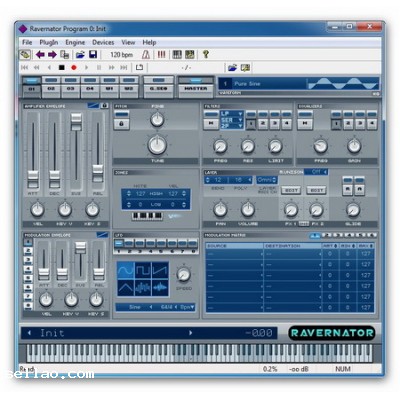Image resolution: width=400 pixels, height=400 pixels.
Task: Open the Omni layer MIDI channel selector
Action: pos(267,180)
